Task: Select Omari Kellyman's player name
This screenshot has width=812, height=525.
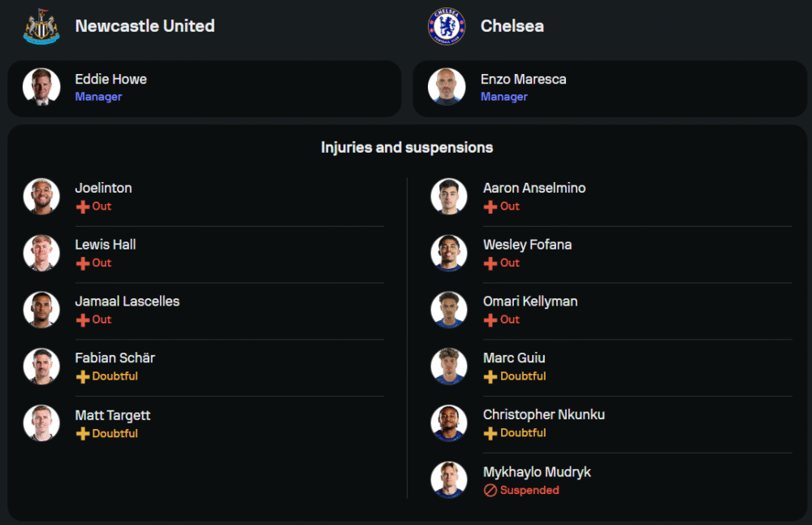Action: (x=530, y=302)
